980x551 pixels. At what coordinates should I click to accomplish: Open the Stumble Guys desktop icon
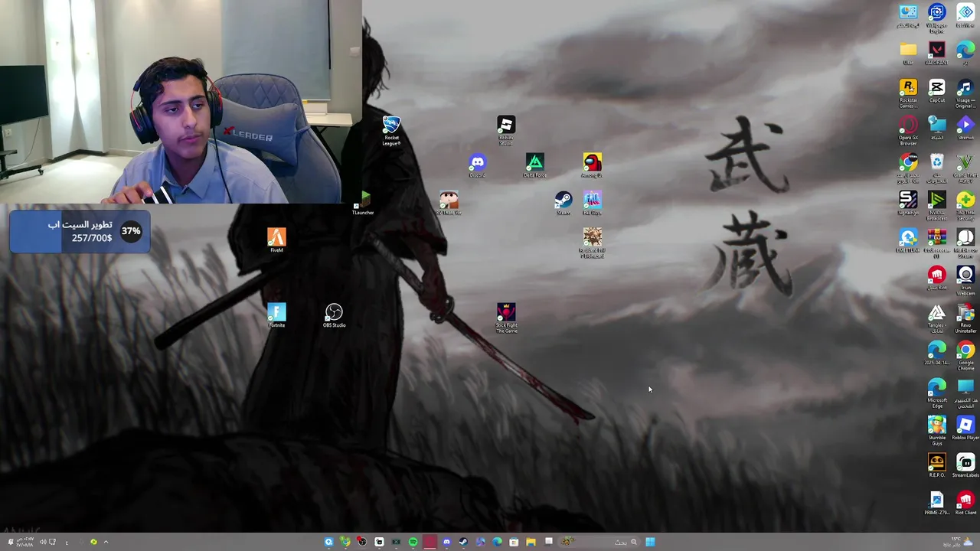point(936,431)
